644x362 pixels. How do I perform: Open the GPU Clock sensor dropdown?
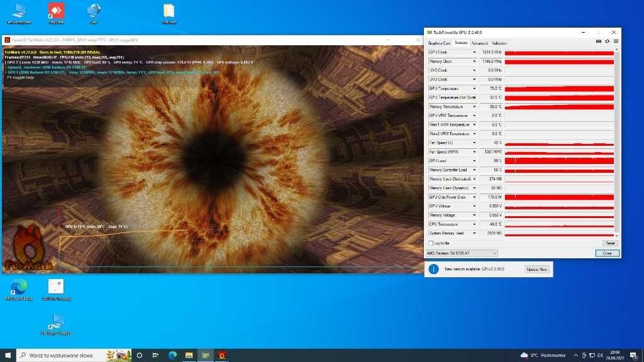tap(474, 53)
